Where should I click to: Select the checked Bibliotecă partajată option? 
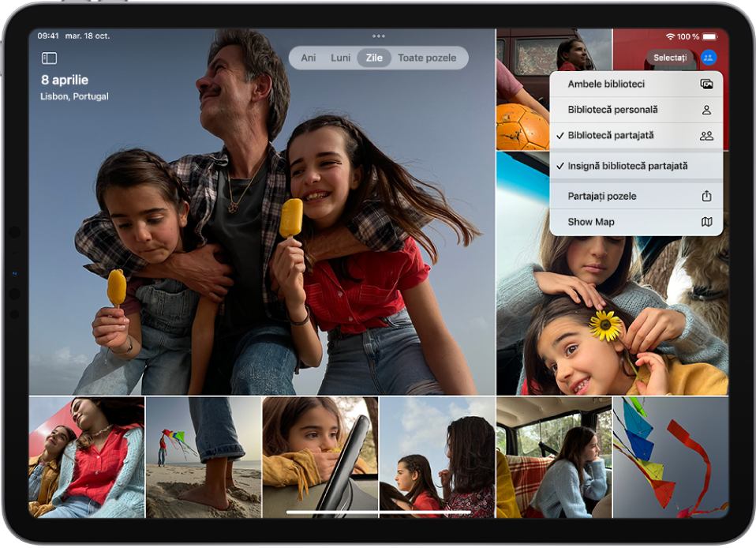click(x=636, y=136)
